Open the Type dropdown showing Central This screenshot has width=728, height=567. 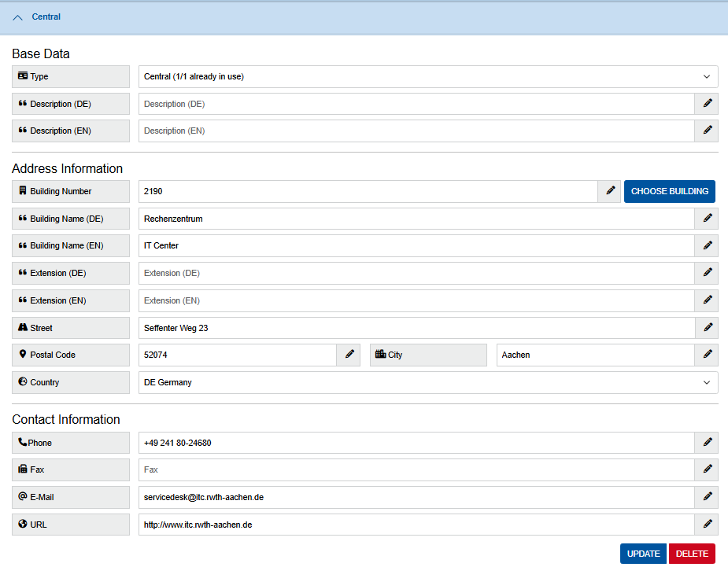(428, 76)
